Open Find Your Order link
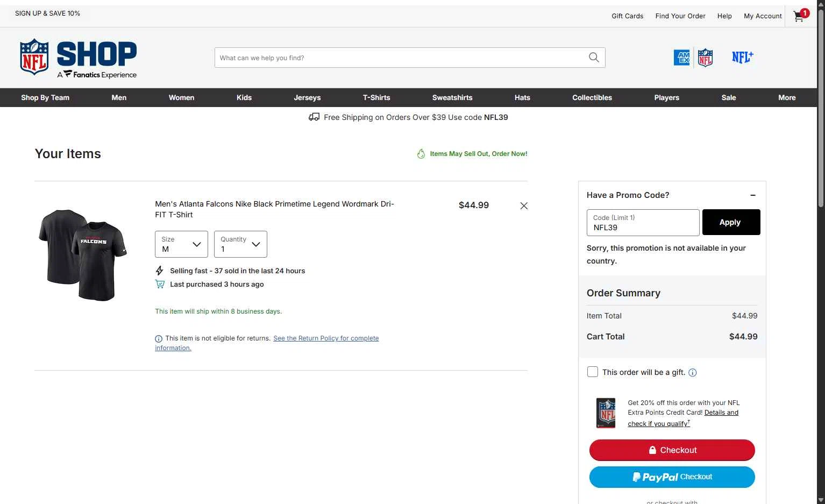 click(x=680, y=16)
